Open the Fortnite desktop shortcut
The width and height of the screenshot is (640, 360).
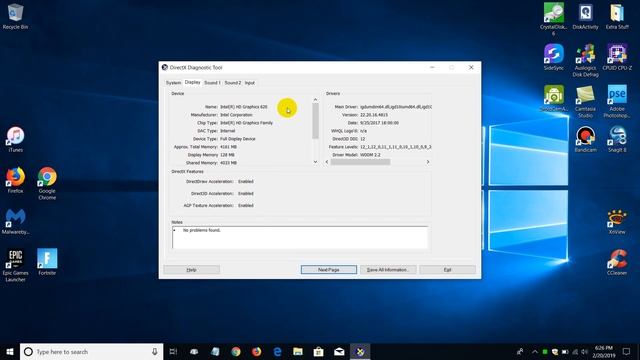coord(47,262)
